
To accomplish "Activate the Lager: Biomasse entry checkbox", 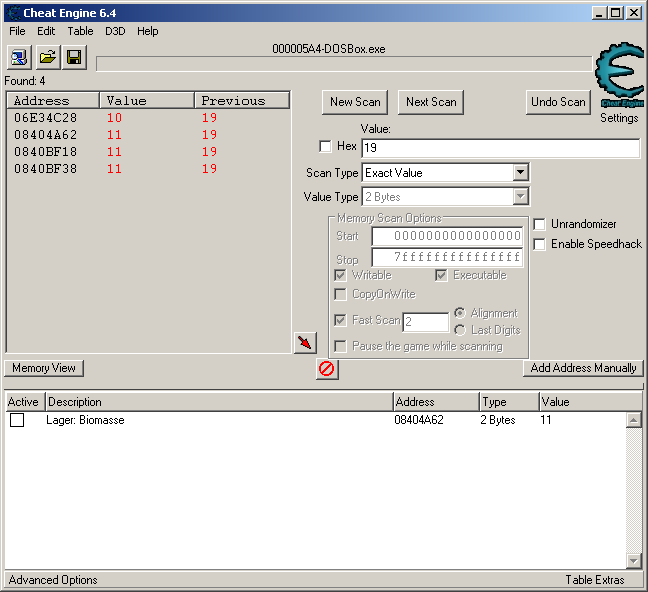I will pyautogui.click(x=17, y=420).
